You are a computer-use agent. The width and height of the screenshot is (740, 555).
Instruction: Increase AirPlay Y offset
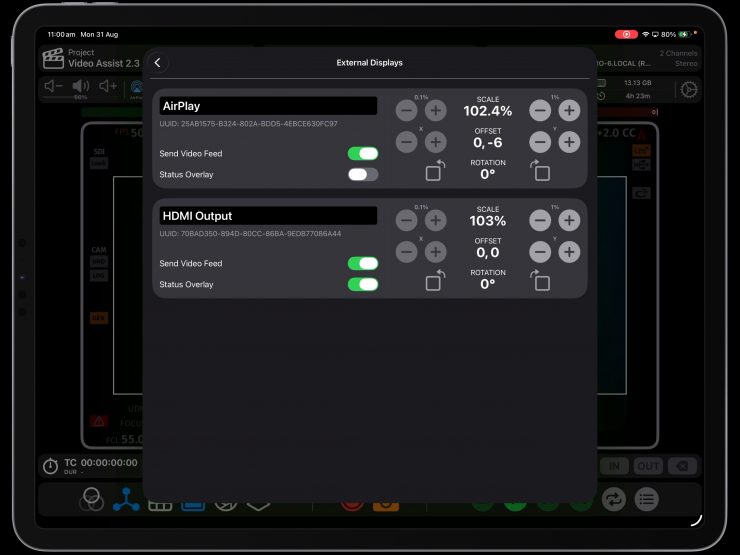569,142
